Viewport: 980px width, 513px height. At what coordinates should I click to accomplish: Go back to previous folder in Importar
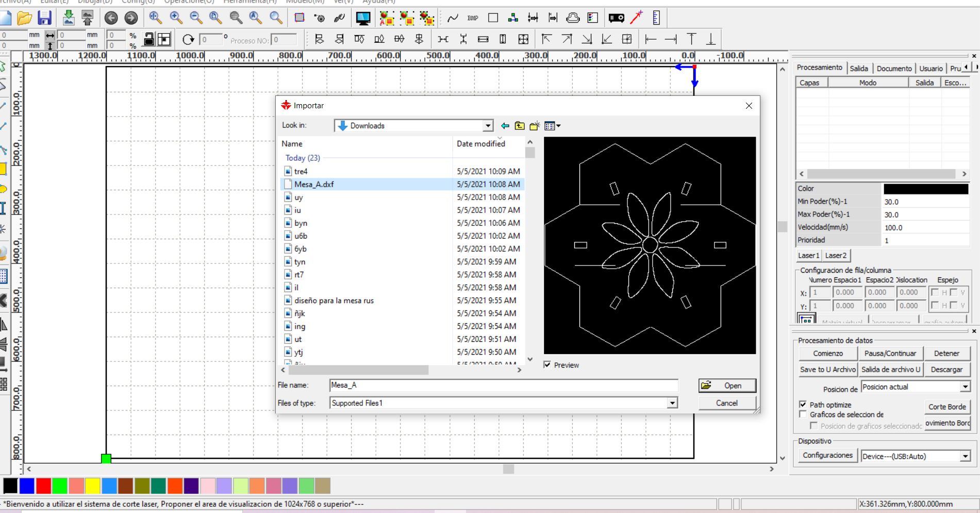pos(505,126)
